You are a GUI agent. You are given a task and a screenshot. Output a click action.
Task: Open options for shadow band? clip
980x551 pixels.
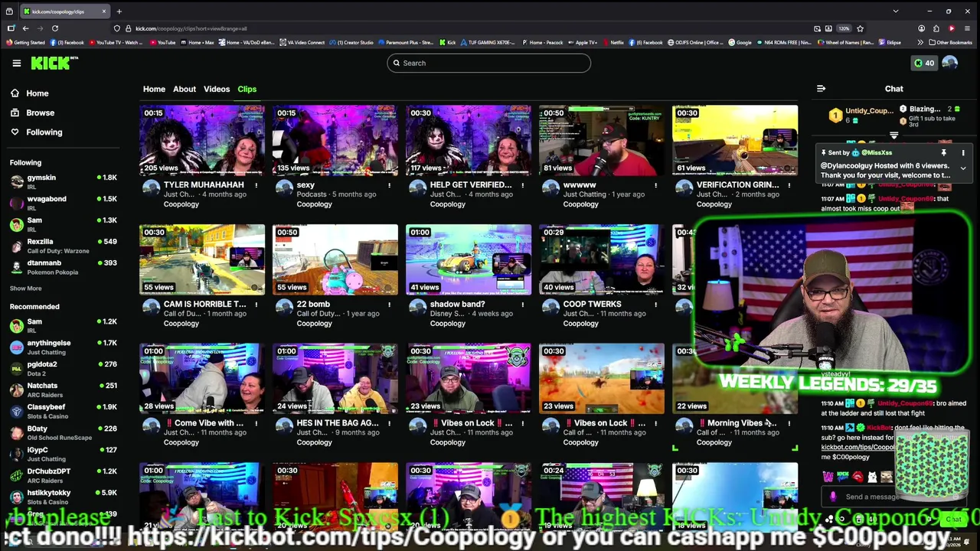[x=522, y=305]
